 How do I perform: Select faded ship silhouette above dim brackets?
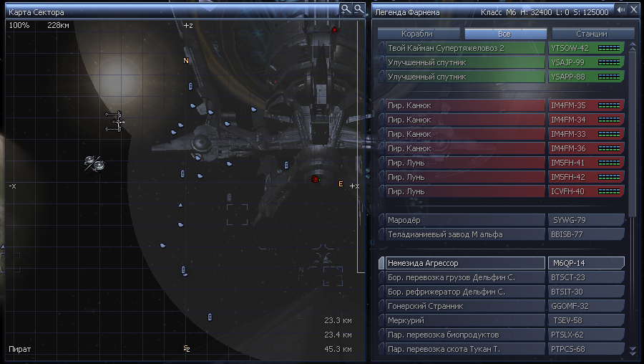click(x=325, y=259)
